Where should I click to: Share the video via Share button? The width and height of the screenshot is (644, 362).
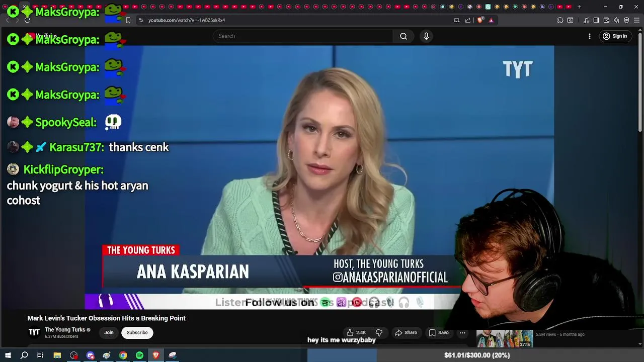tap(406, 332)
